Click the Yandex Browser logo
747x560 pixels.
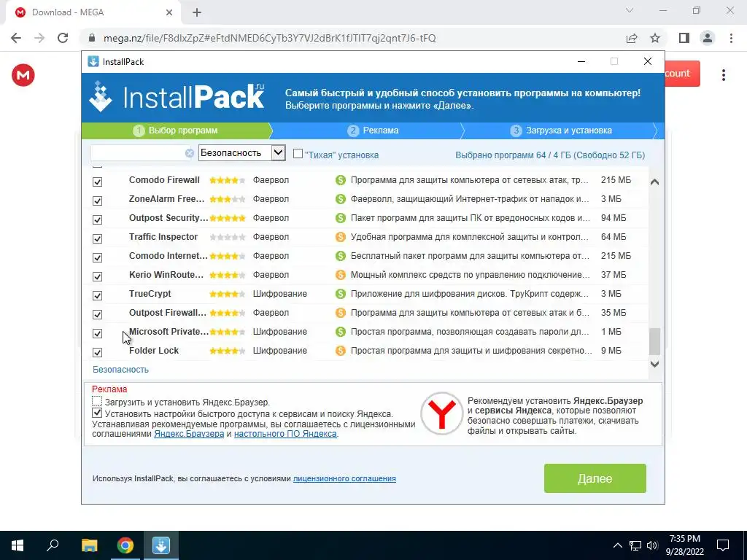click(441, 413)
